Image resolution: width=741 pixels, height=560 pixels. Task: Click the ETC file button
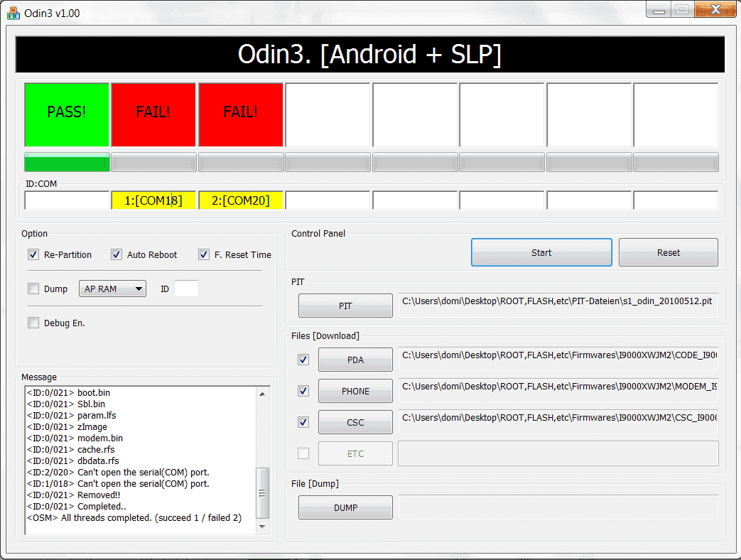(x=355, y=453)
